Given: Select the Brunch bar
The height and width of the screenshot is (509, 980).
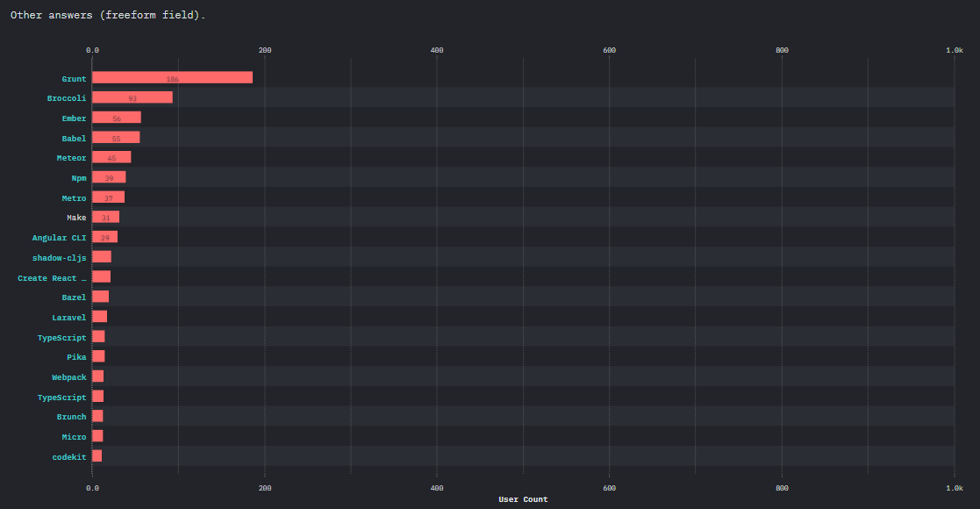Looking at the screenshot, I should pyautogui.click(x=97, y=416).
